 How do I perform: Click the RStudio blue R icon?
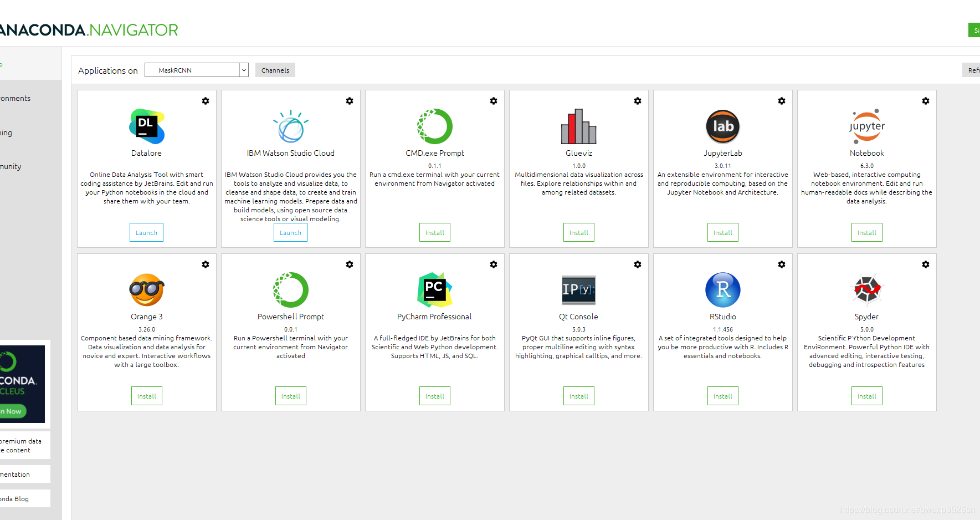723,290
